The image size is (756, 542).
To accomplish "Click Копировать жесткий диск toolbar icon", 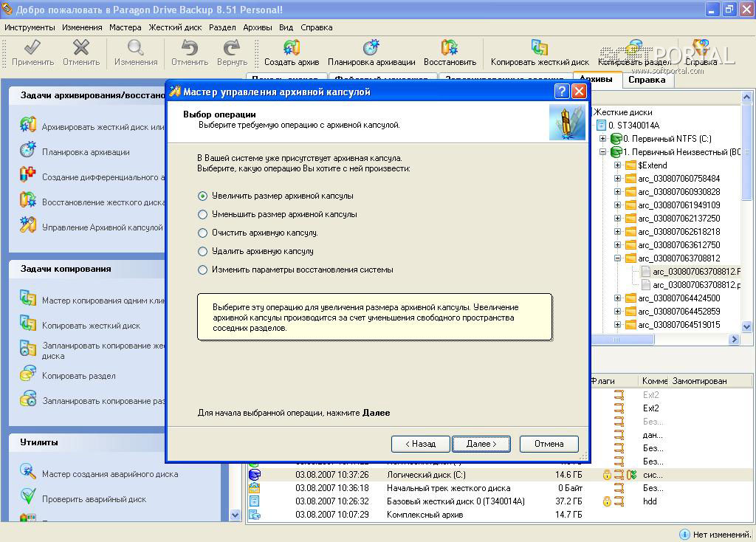I will pos(540,47).
